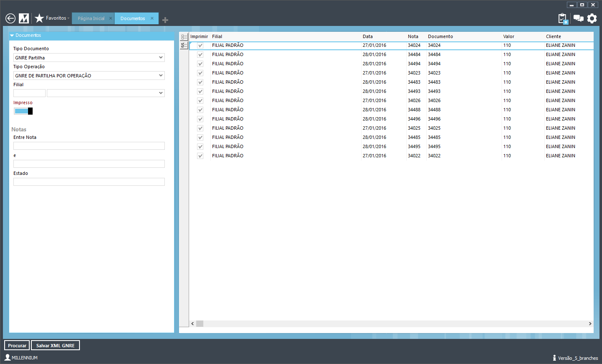Click the check-all rows grid icon
The height and width of the screenshot is (364, 602).
[184, 45]
